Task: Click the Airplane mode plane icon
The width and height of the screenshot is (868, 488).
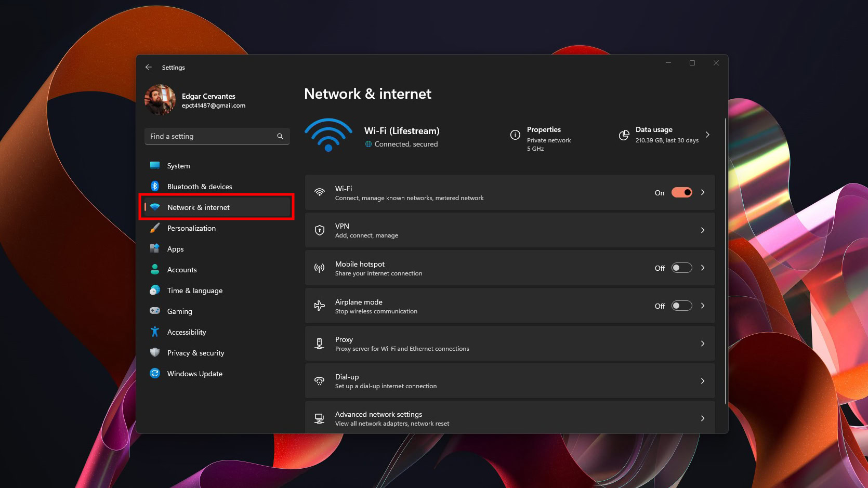Action: pyautogui.click(x=320, y=306)
